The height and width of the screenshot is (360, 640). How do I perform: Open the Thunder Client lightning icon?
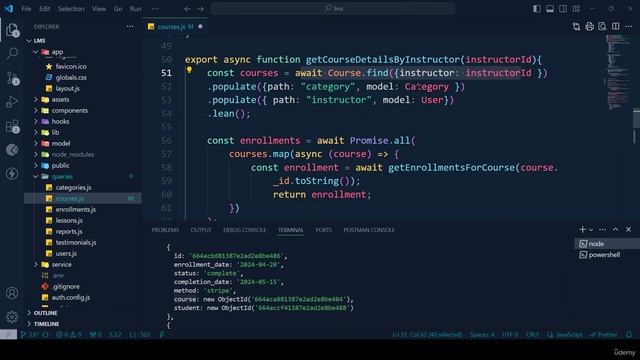[x=12, y=173]
